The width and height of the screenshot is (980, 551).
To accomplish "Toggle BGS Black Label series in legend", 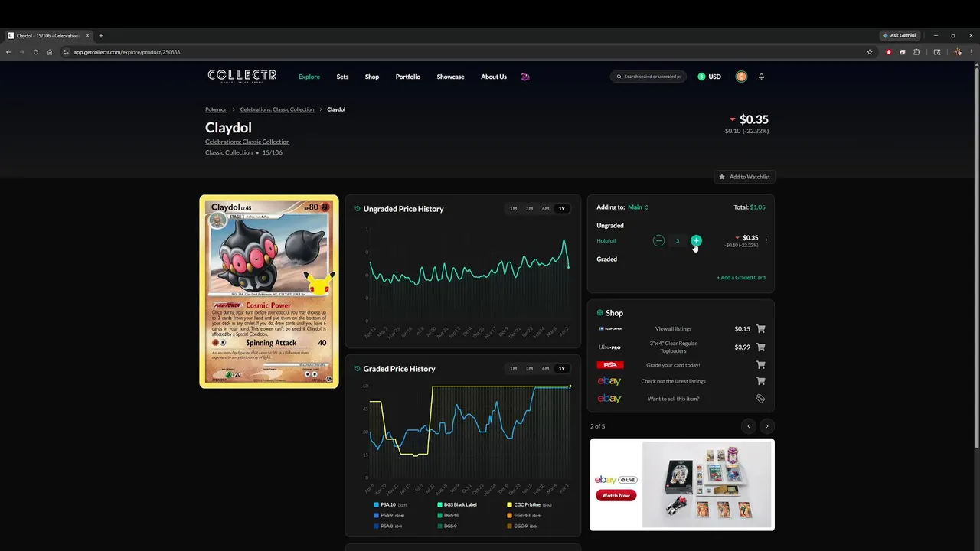I will (457, 505).
